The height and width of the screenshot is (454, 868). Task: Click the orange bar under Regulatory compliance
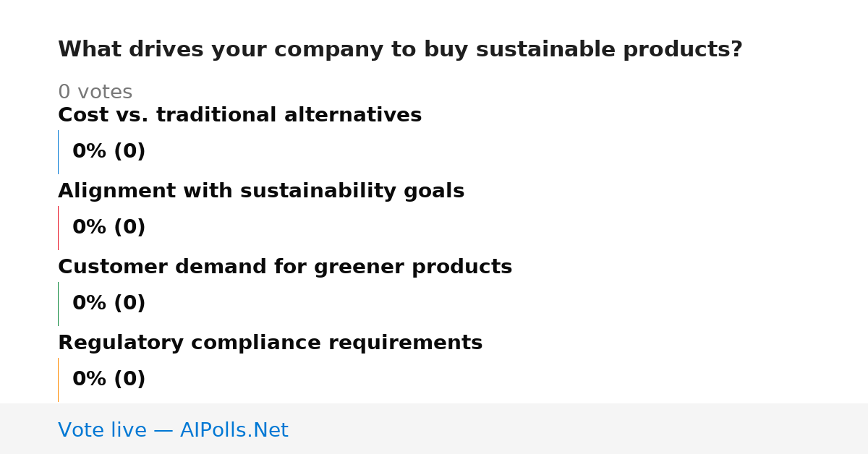[58, 380]
